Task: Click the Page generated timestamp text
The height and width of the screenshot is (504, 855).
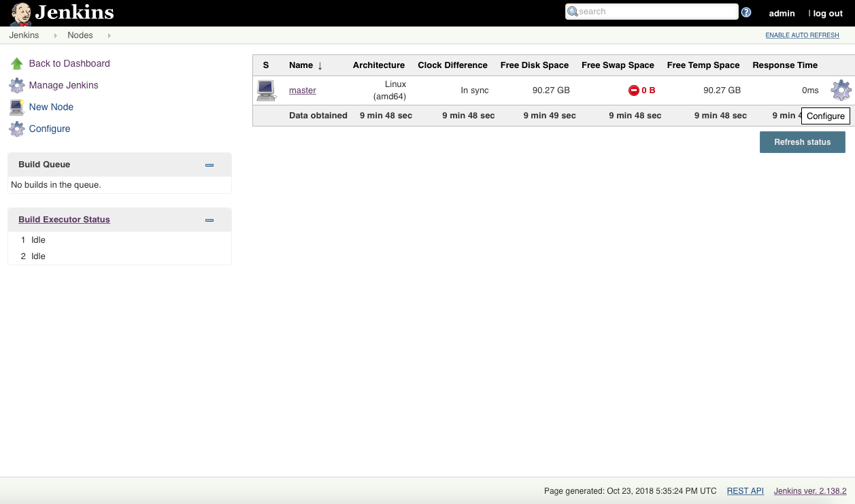Action: [x=631, y=490]
